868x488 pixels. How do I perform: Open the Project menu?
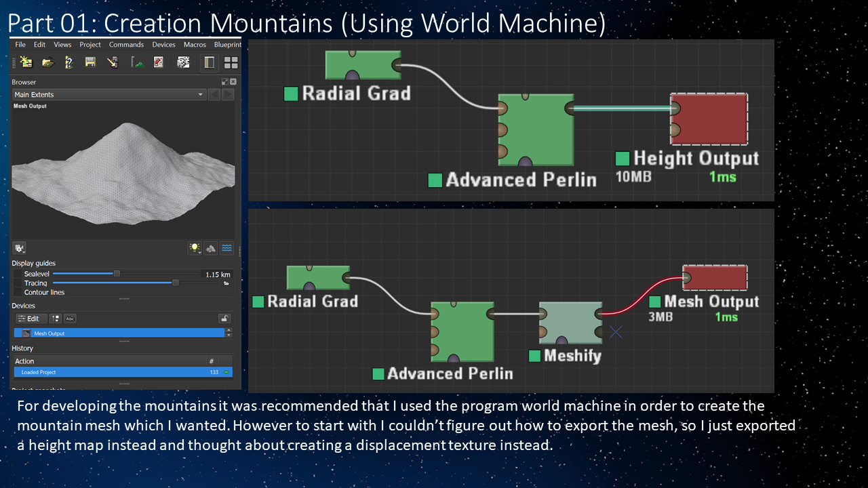pos(90,45)
